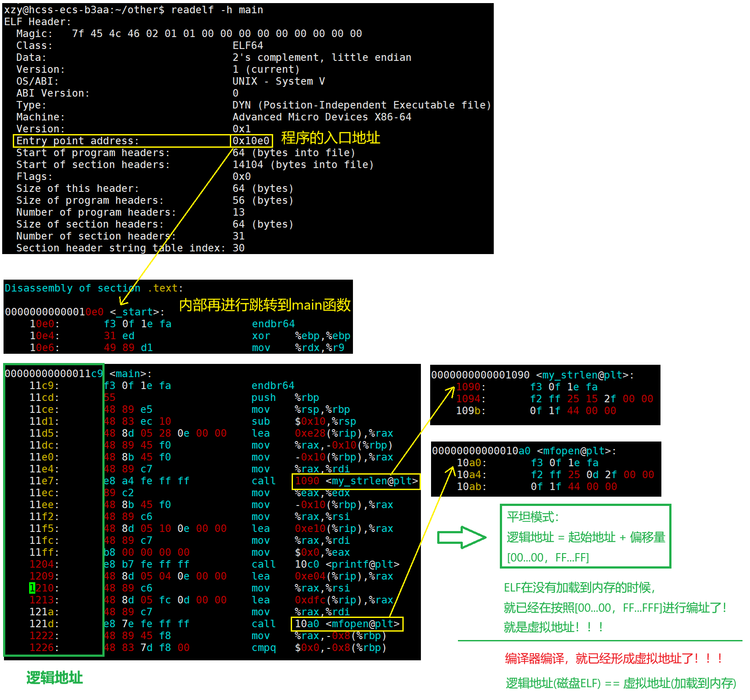
Task: Click the 'Size of program headers:' line
Action: (x=155, y=200)
